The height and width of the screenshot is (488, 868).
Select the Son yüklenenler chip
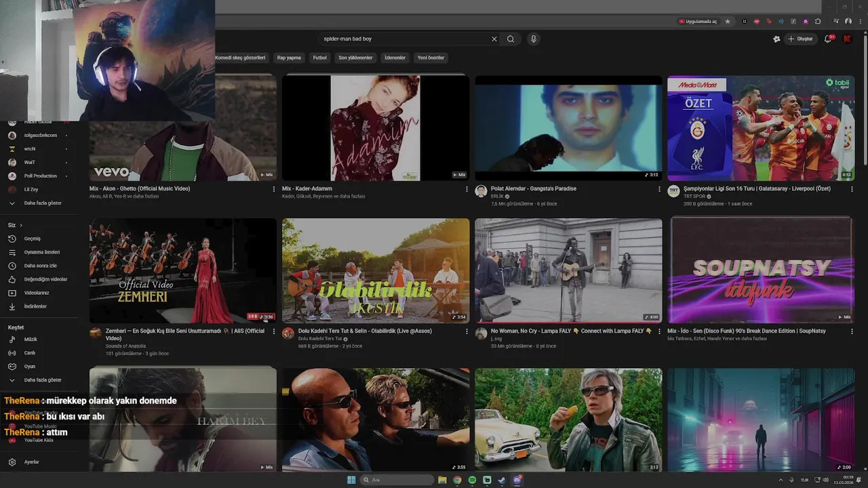tap(355, 58)
